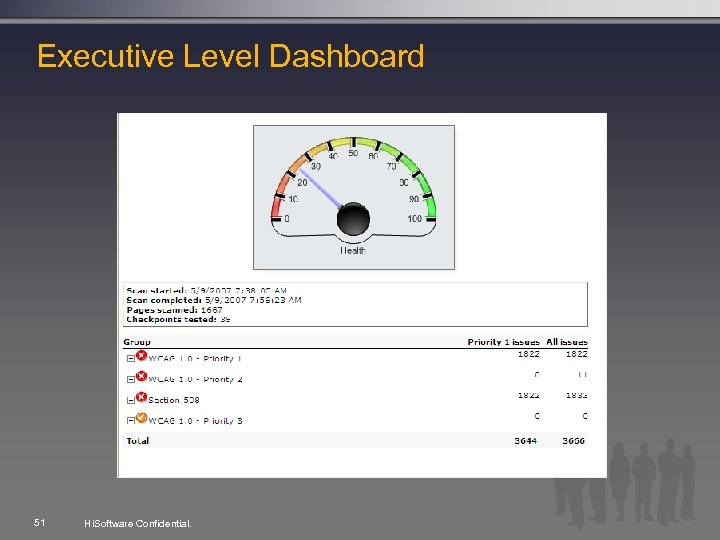Collapse the WCAG 1.0 - Priority 2 group
Image resolution: width=720 pixels, height=540 pixels.
[130, 379]
